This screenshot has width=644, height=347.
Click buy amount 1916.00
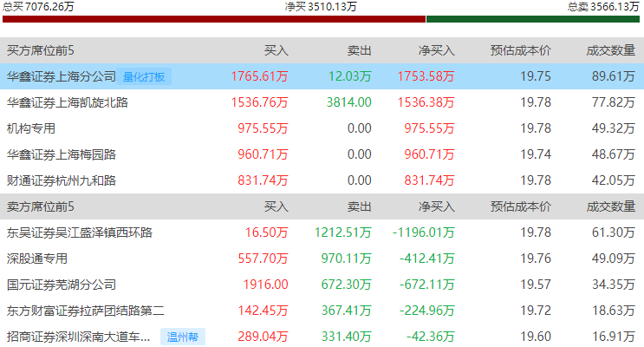(266, 284)
